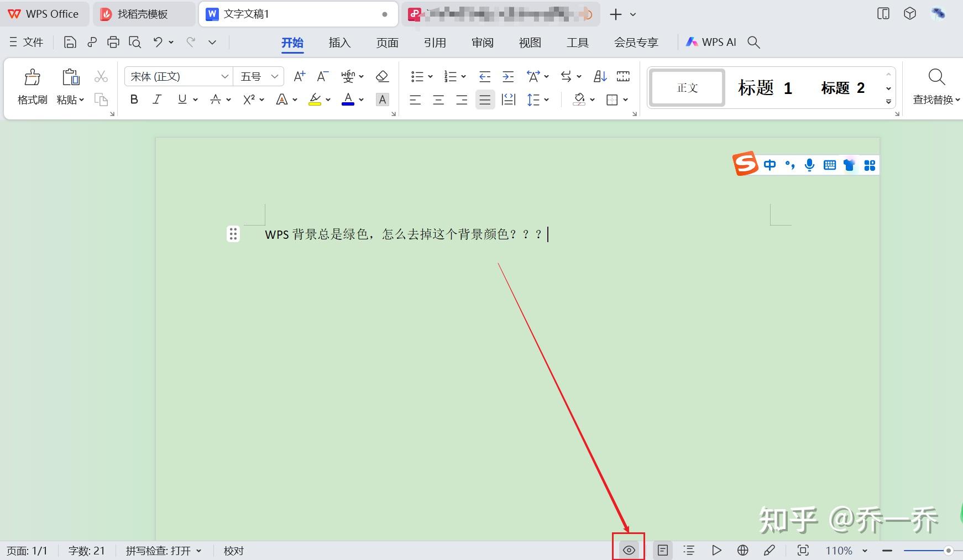The image size is (963, 560).
Task: Click the full screen fit icon
Action: [x=803, y=550]
